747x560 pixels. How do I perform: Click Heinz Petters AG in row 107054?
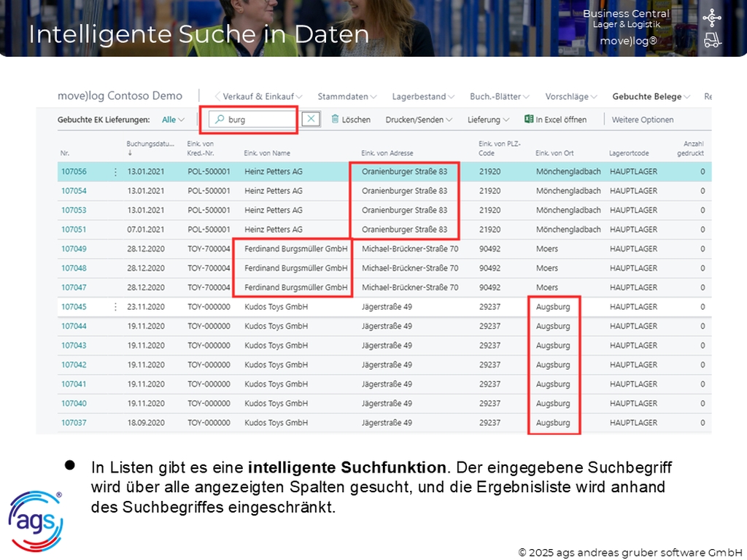274,191
